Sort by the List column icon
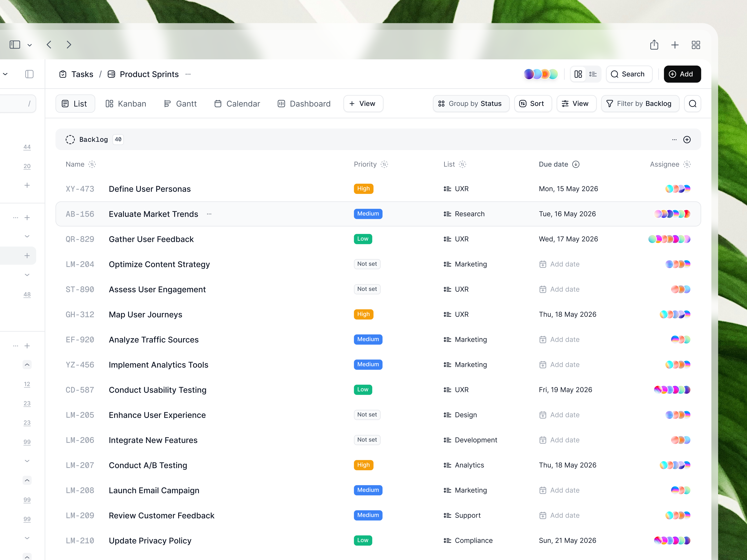 pos(462,164)
